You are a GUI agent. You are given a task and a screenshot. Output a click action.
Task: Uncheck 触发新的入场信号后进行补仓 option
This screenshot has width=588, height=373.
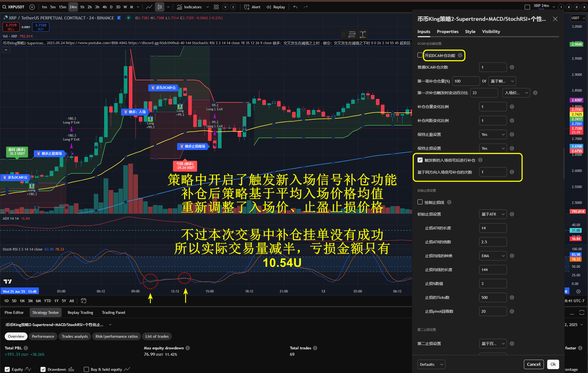420,160
